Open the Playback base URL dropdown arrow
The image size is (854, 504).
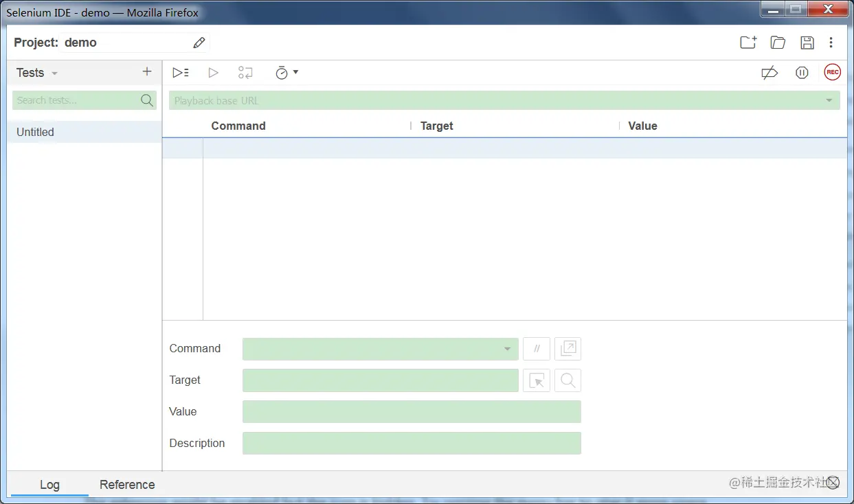(829, 101)
